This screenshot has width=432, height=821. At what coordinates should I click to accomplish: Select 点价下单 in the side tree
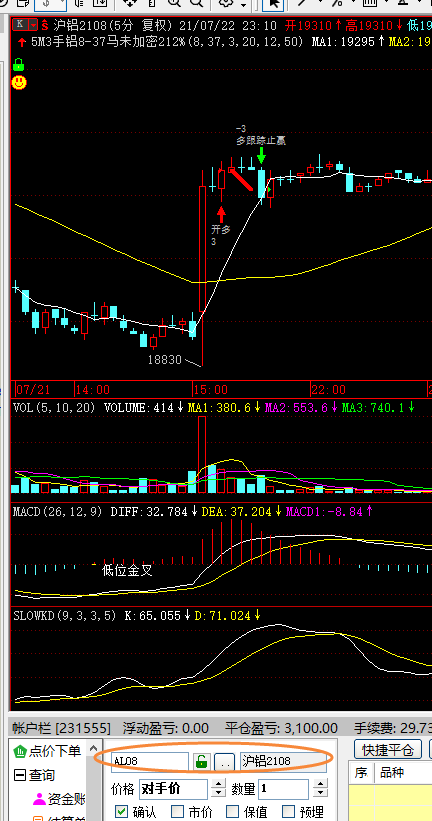[54, 751]
